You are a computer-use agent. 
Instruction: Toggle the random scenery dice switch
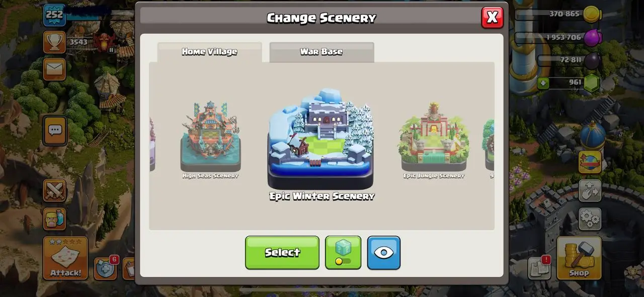[343, 253]
